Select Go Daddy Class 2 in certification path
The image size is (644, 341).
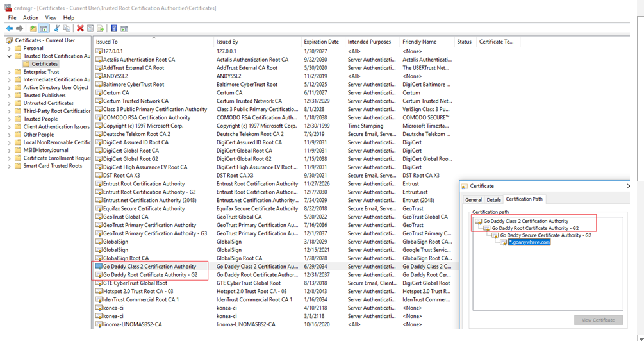coord(525,221)
